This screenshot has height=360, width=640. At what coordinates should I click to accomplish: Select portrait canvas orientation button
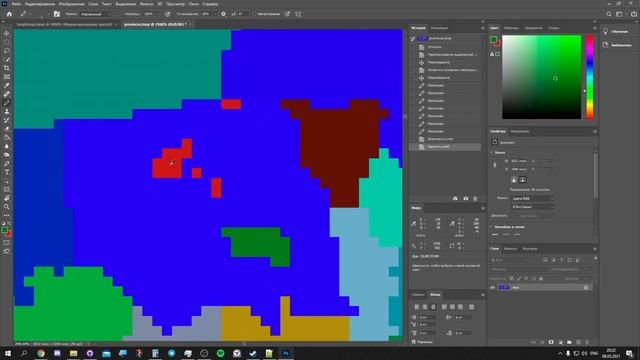(x=514, y=180)
